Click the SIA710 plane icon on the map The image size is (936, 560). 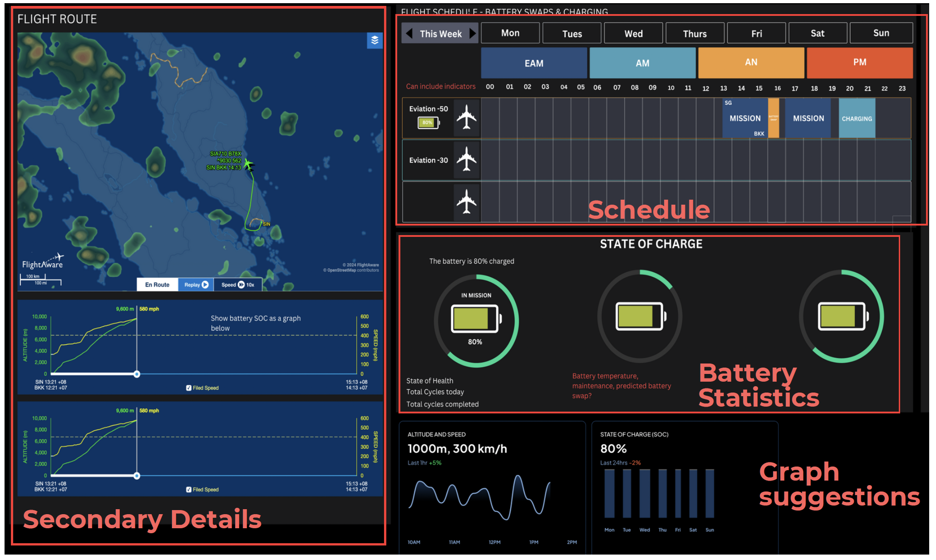point(249,165)
